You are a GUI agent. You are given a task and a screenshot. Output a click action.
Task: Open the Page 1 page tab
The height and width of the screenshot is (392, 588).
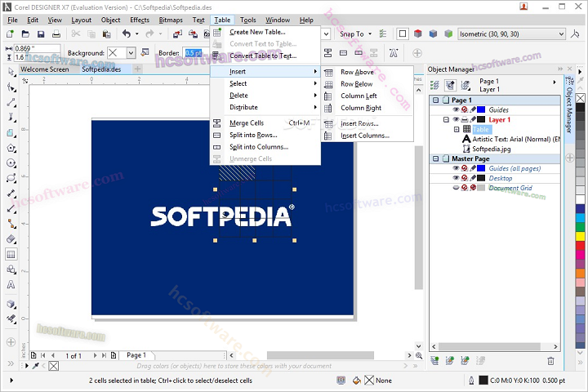pyautogui.click(x=136, y=355)
